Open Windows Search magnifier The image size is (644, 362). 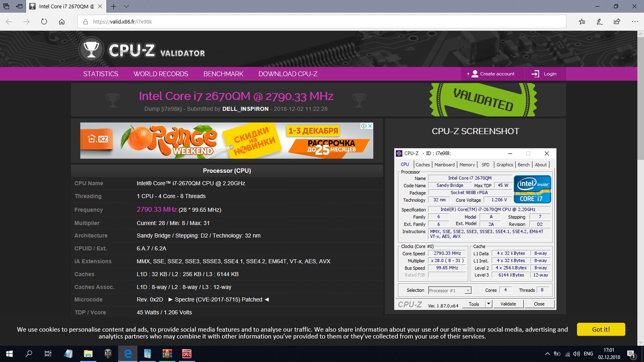coord(29,354)
